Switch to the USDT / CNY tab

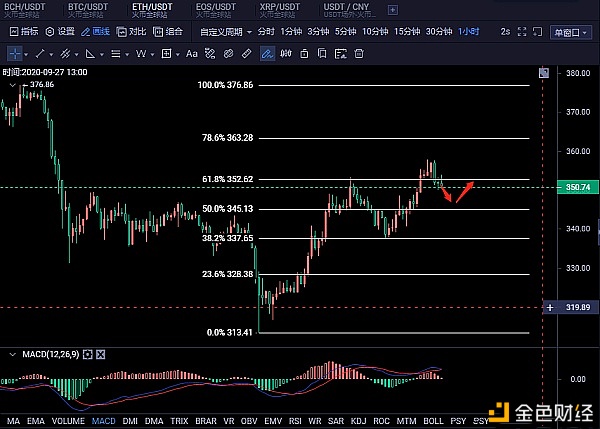tap(349, 10)
